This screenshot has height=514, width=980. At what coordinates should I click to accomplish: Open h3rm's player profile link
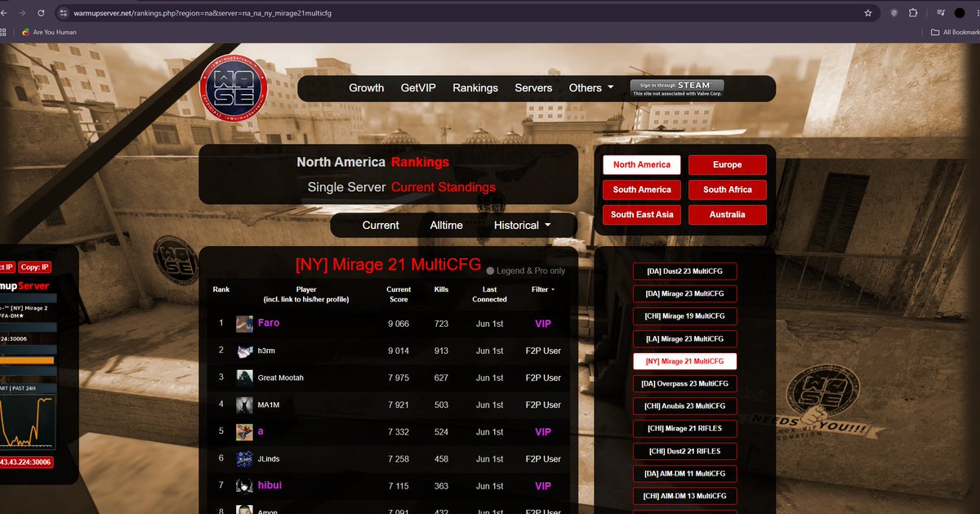[267, 351]
